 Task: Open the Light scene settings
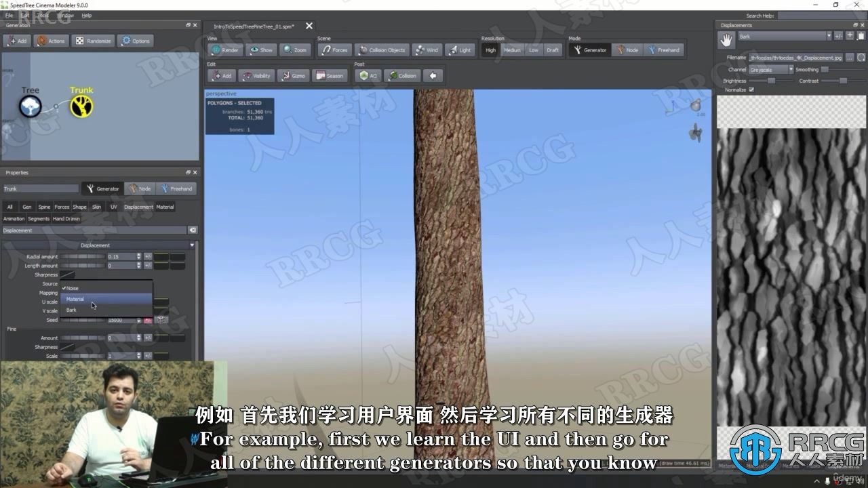459,50
